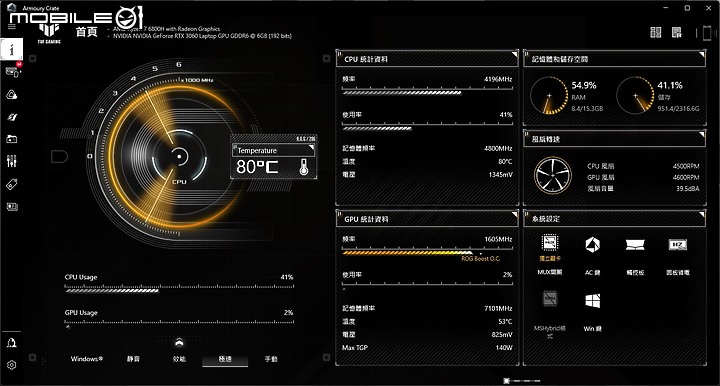This screenshot has width=720, height=386.
Task: Click the 4196MHz CPU frequency value
Action: coord(498,79)
